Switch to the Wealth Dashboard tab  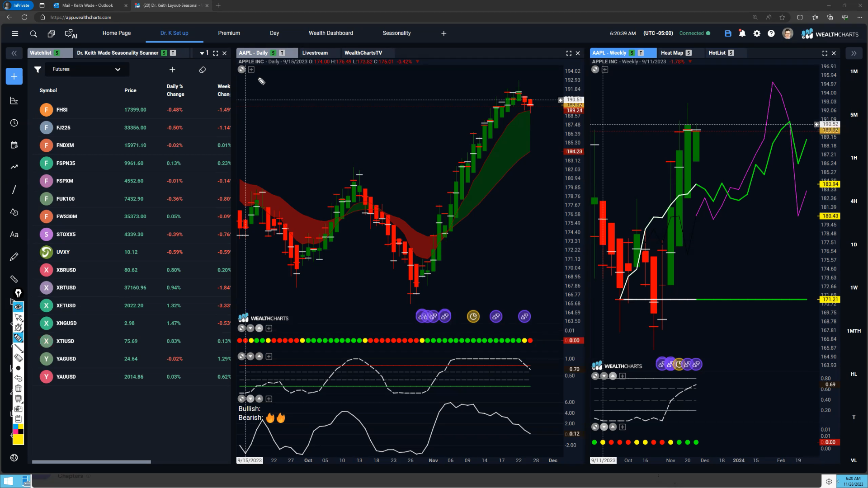(x=331, y=33)
